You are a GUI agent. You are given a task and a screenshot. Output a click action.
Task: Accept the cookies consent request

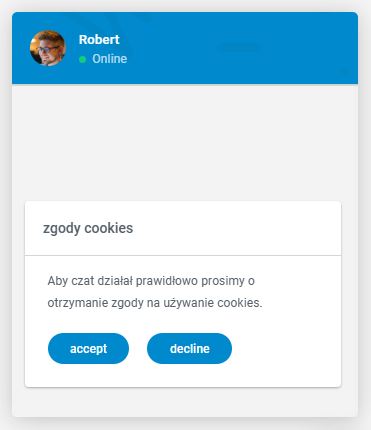click(x=88, y=348)
